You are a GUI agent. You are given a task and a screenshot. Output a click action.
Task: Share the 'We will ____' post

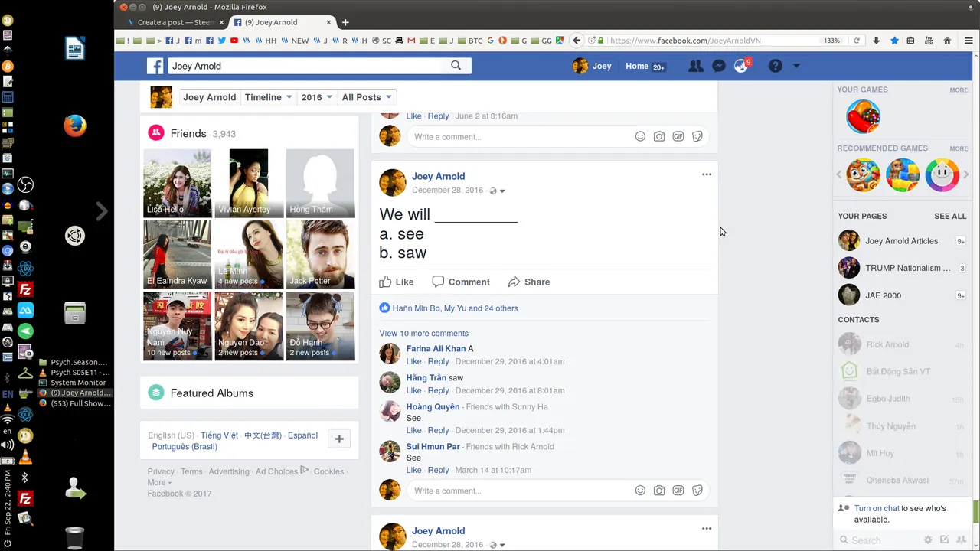[x=529, y=282]
